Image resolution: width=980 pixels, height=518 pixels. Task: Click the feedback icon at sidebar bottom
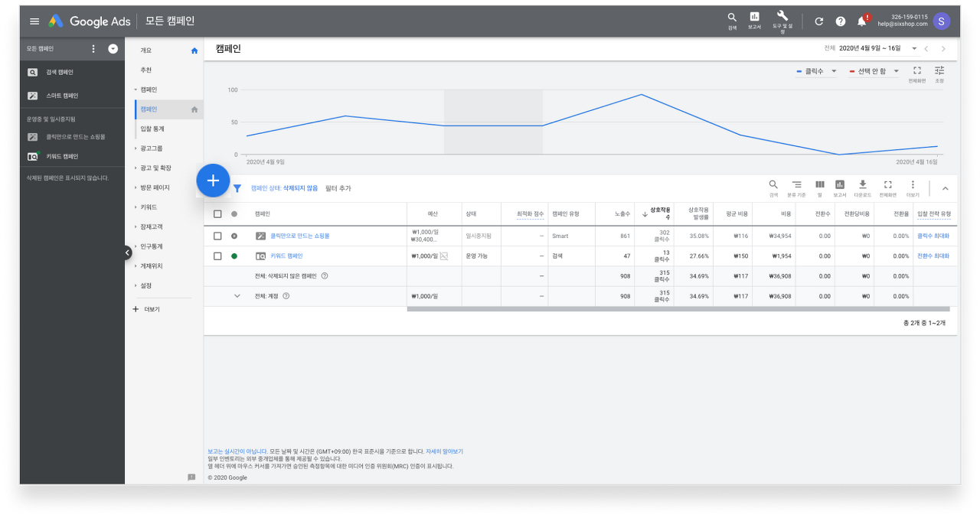pos(191,477)
